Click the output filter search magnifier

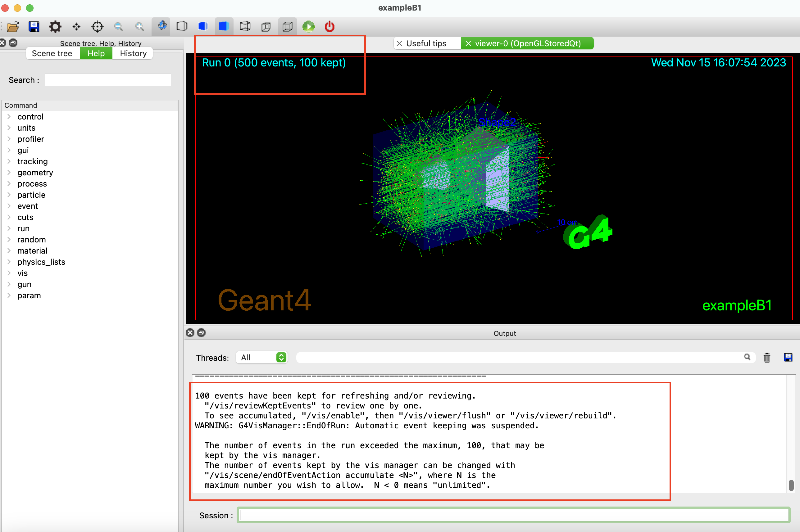coord(747,357)
